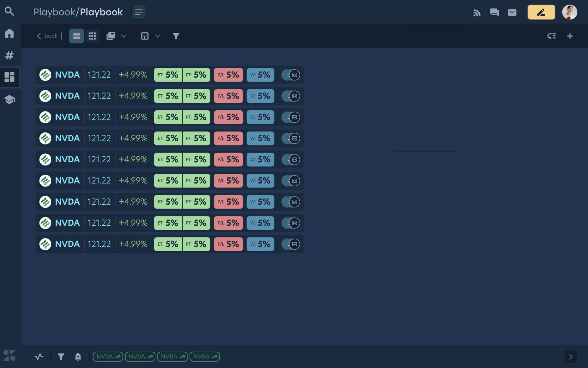588x368 pixels.
Task: Select the dashboard icon in the sidebar
Action: point(9,77)
